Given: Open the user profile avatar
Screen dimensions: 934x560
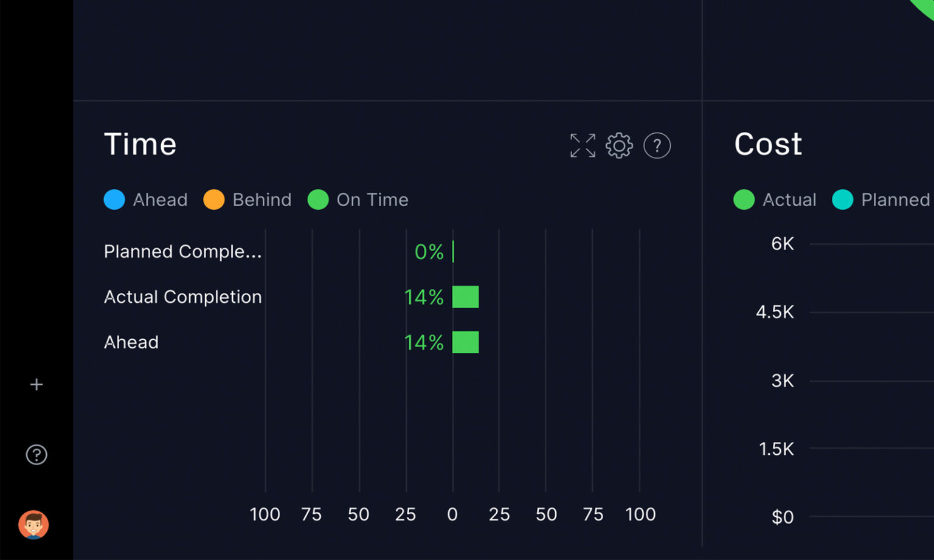Looking at the screenshot, I should (x=33, y=525).
